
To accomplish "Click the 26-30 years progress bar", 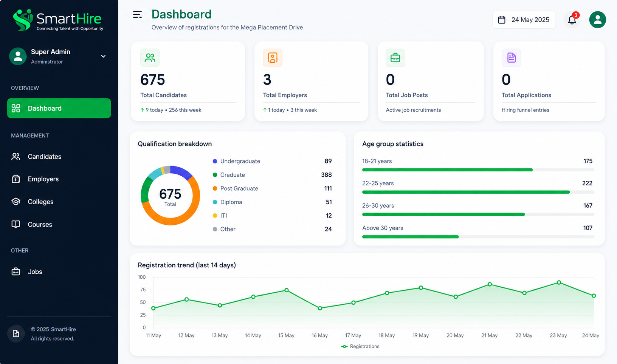I will (x=478, y=214).
